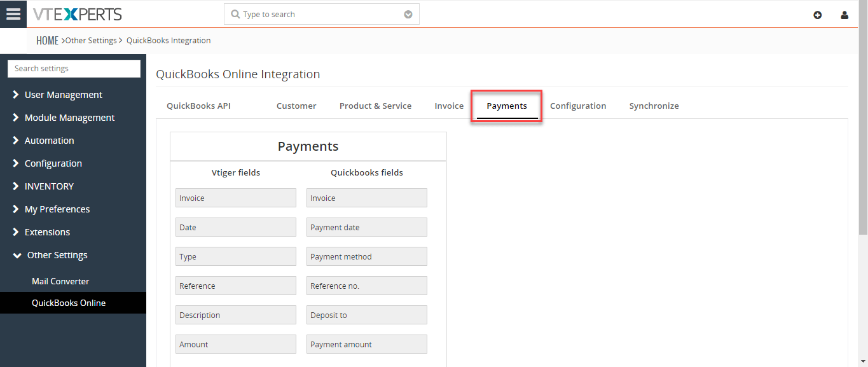Open the Synchronize tab
This screenshot has width=868, height=367.
[654, 106]
